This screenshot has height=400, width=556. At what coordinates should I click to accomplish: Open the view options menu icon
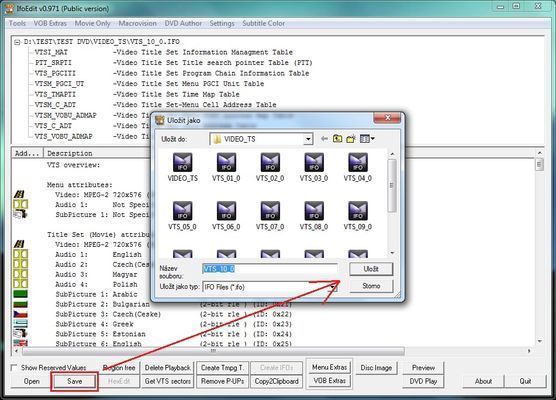click(x=367, y=139)
